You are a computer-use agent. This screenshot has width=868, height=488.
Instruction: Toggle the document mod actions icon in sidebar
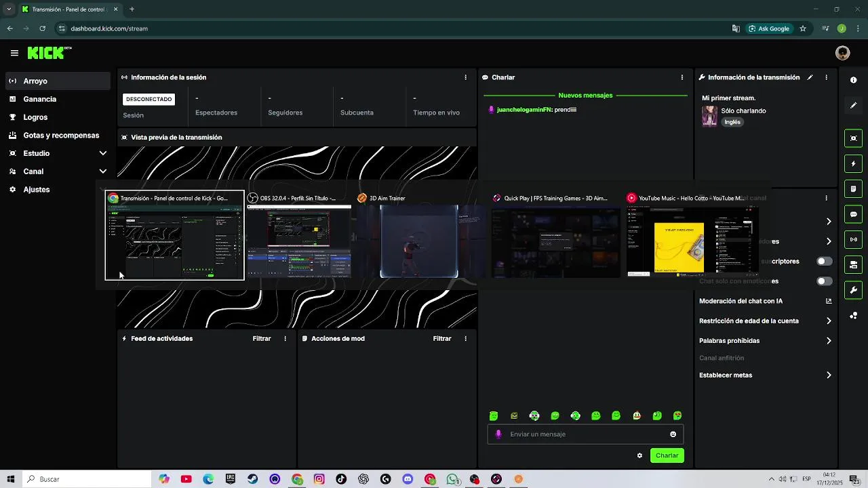coord(853,188)
